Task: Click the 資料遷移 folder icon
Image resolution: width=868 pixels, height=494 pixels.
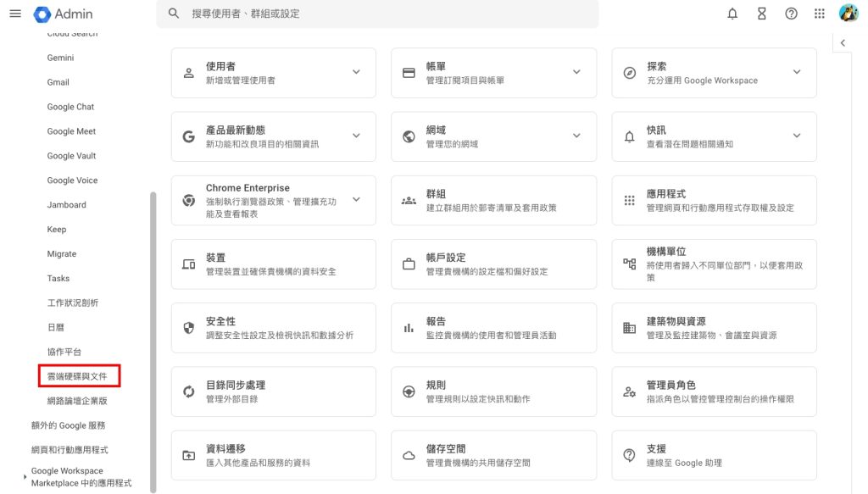Action: (x=189, y=456)
